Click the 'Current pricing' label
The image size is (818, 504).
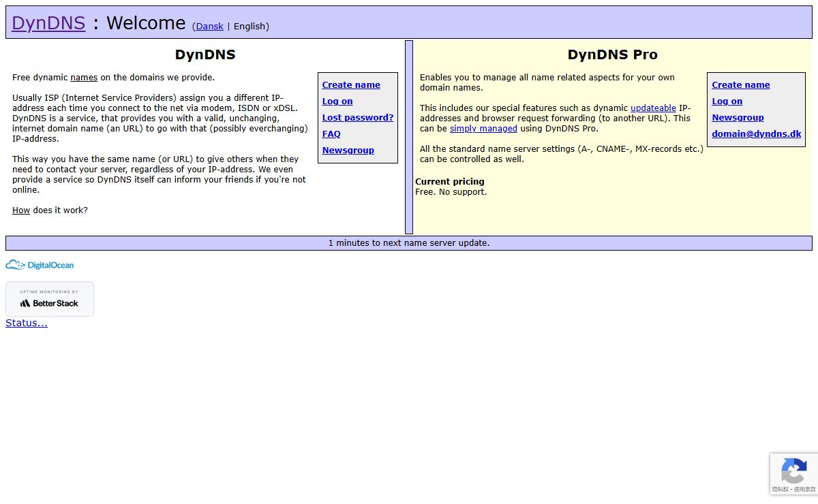pos(450,181)
